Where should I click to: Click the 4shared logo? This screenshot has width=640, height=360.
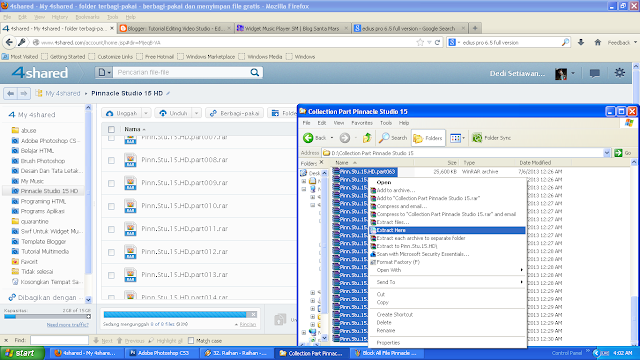[40, 73]
